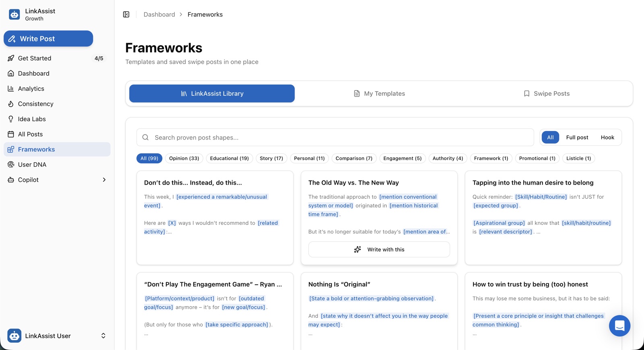This screenshot has width=644, height=350.
Task: Click Write with this button
Action: (x=379, y=249)
